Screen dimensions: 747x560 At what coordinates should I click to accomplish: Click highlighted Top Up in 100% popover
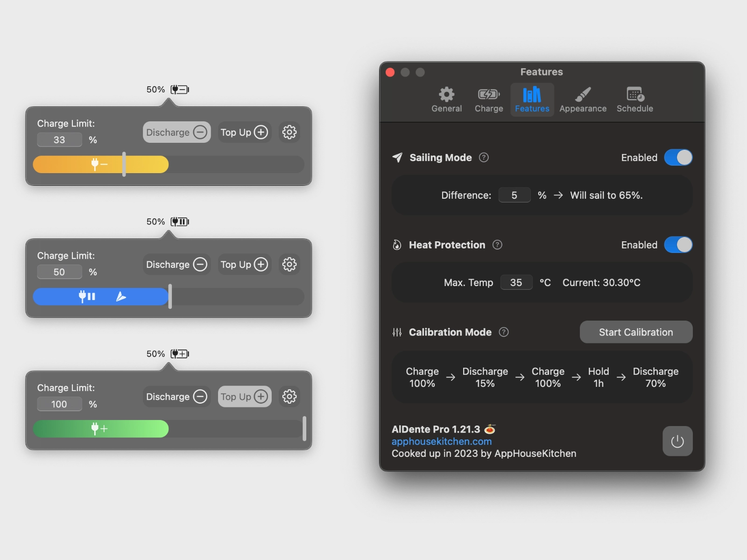[x=245, y=397]
